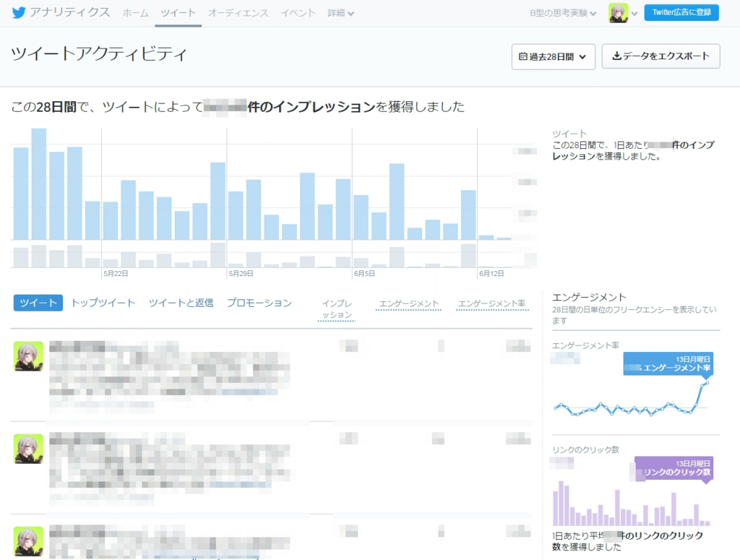Image resolution: width=740 pixels, height=560 pixels.
Task: Open the イベント navigation tab
Action: point(298,13)
